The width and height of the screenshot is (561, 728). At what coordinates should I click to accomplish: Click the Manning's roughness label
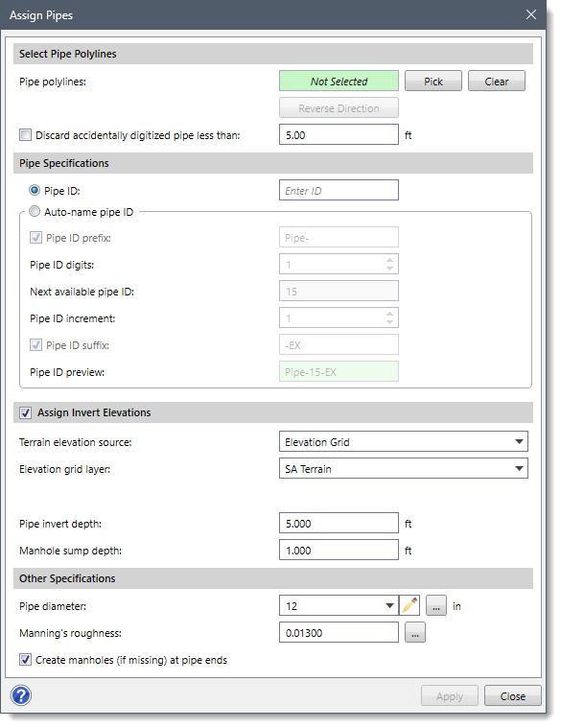pyautogui.click(x=70, y=633)
